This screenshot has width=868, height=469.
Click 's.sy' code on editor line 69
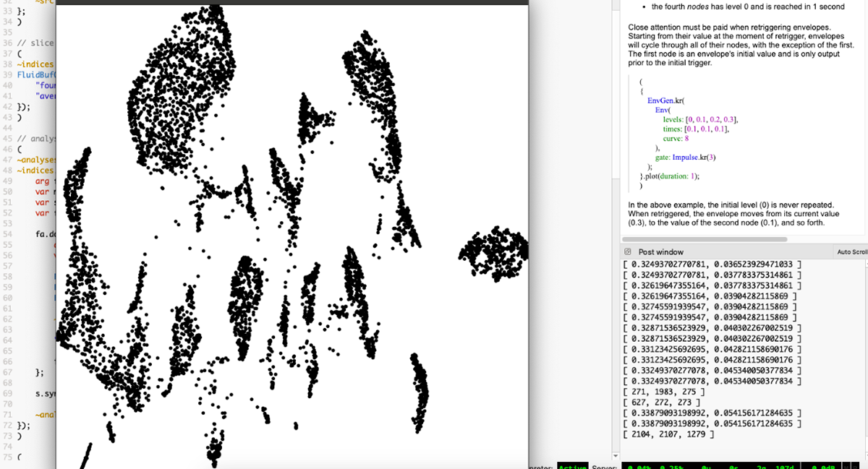tap(45, 395)
